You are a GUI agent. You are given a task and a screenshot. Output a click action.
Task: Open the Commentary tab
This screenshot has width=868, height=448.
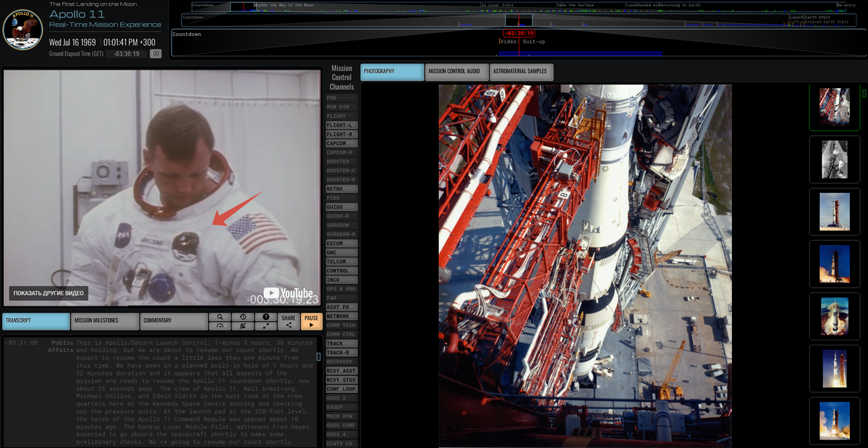tap(174, 322)
